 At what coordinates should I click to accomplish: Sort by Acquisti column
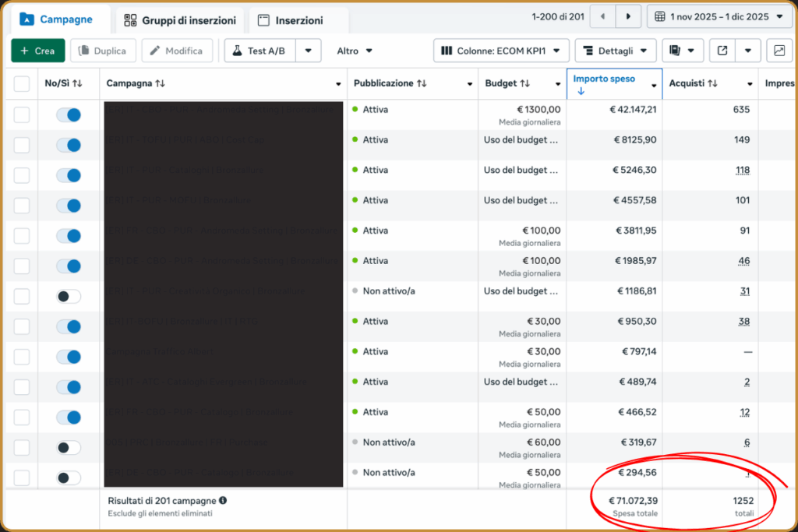pyautogui.click(x=693, y=83)
